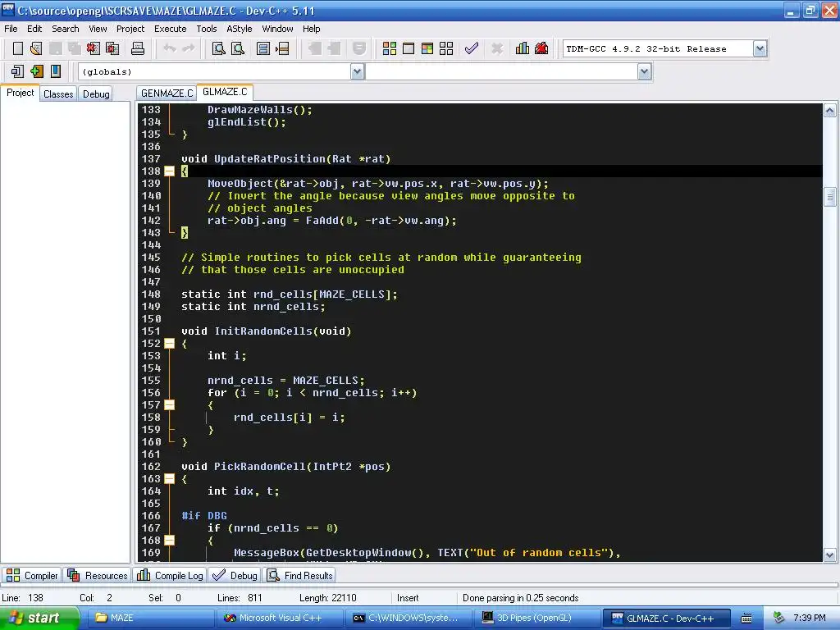This screenshot has width=840, height=630.
Task: Switch to C:\WINDOWS\syste... console taskbar button
Action: (409, 619)
